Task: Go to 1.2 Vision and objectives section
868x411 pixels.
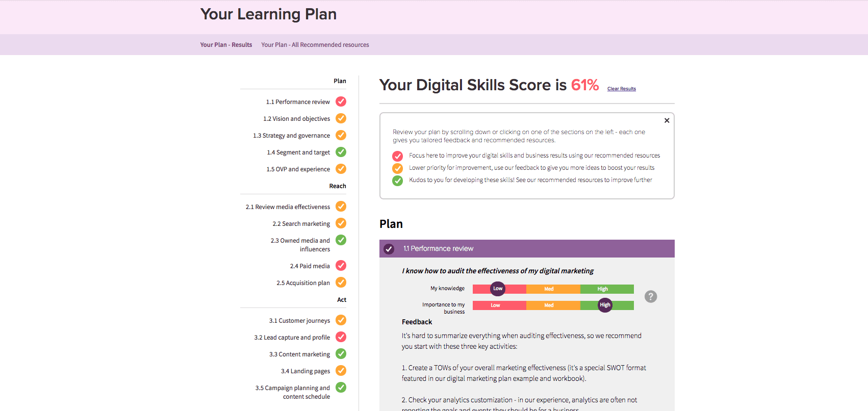Action: (296, 119)
